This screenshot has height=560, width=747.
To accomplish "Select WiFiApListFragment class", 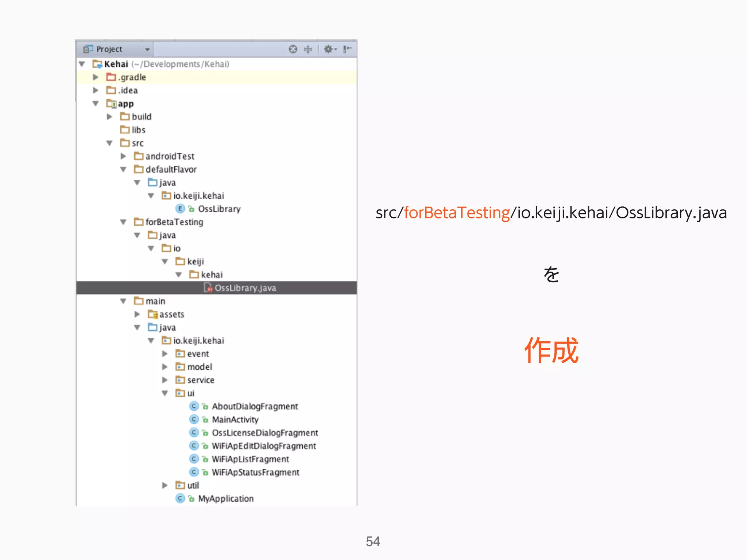I will tap(250, 459).
